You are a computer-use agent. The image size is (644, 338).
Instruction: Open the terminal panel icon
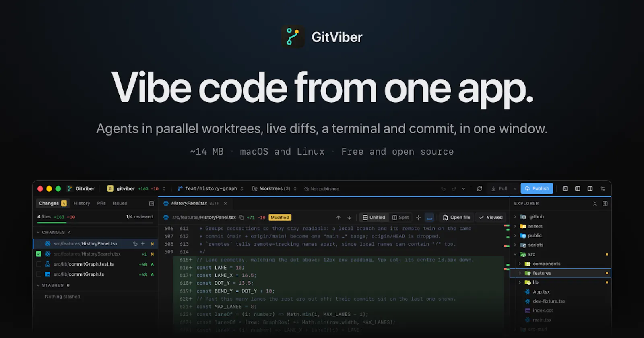[x=565, y=189]
